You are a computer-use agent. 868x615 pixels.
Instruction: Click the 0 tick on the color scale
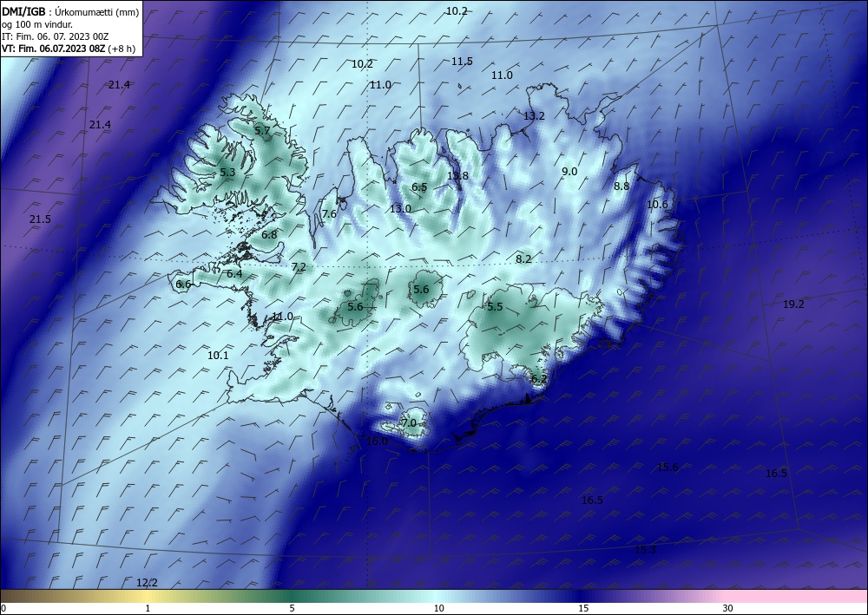3,609
